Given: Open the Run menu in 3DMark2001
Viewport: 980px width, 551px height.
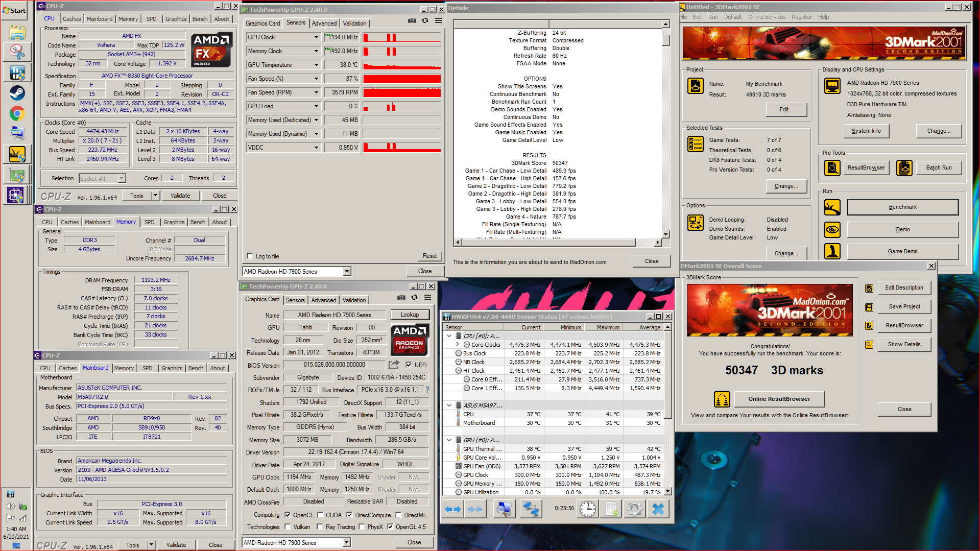Looking at the screenshot, I should [x=713, y=17].
